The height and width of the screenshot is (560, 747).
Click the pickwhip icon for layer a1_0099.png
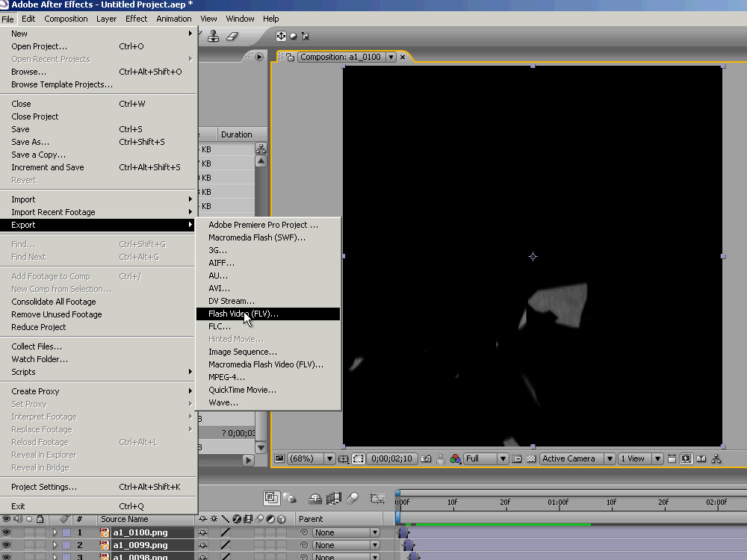[303, 545]
